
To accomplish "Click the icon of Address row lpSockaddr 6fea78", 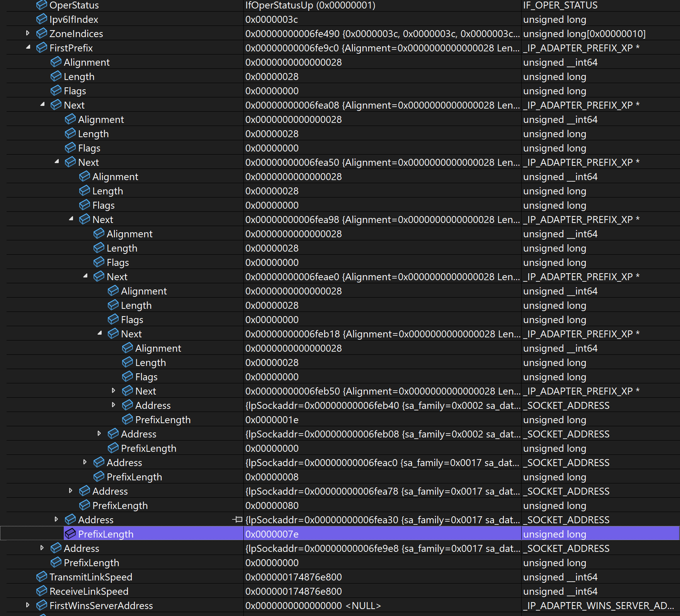I will [x=85, y=491].
